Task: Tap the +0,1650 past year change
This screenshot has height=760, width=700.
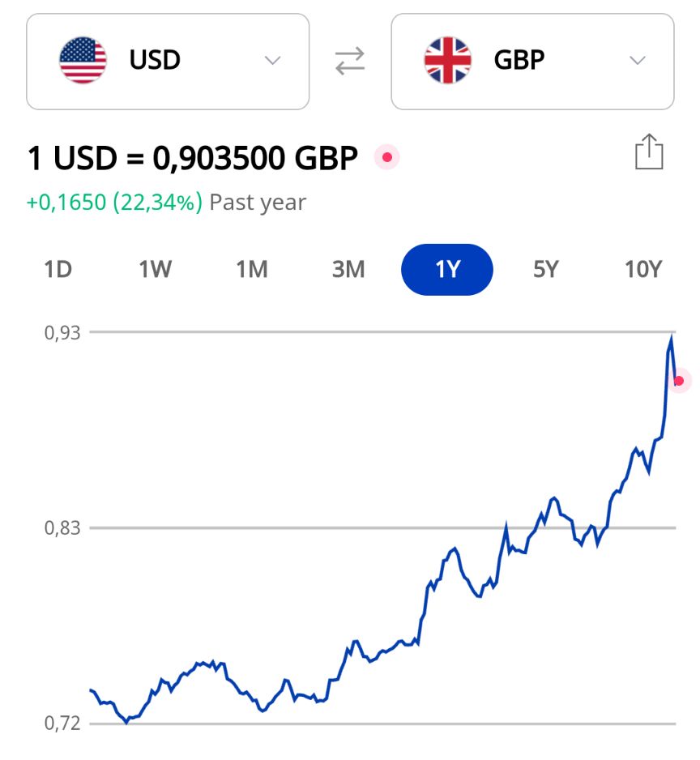Action: point(114,203)
